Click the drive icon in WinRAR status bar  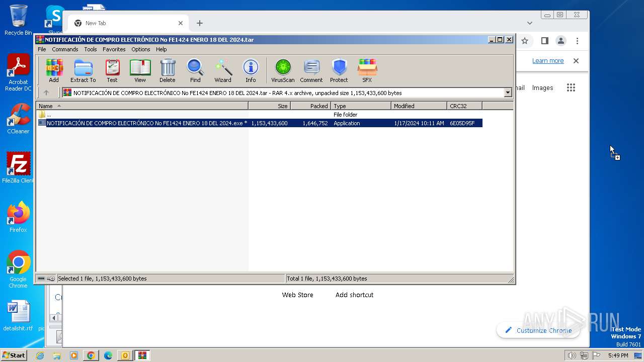pos(41,279)
